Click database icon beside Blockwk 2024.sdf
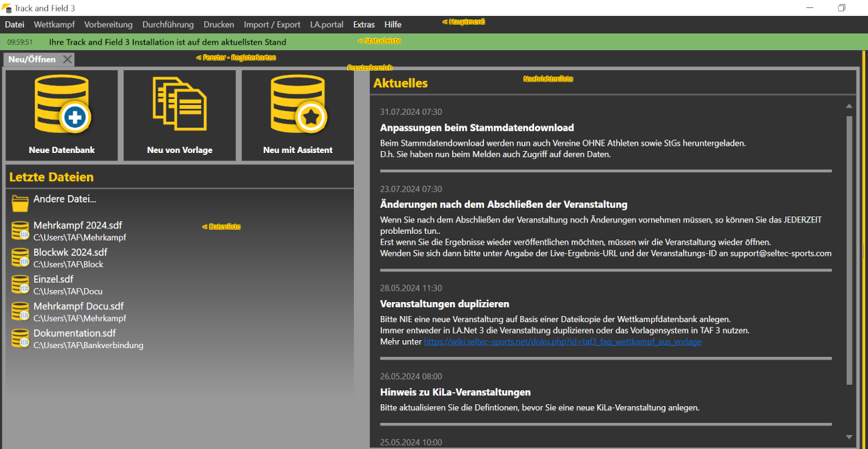The image size is (868, 449). coord(20,257)
